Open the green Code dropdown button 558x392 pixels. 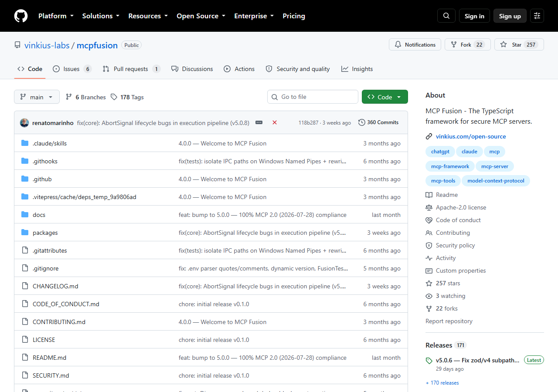pos(385,97)
